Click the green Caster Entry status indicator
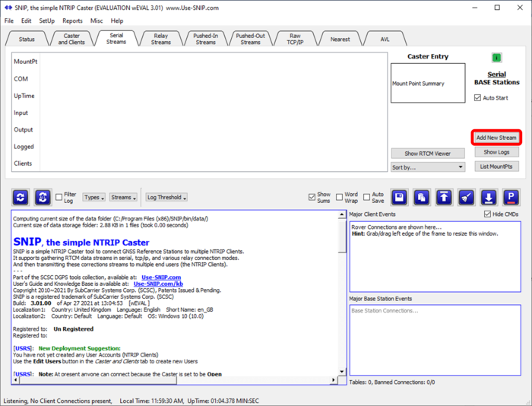 497,58
